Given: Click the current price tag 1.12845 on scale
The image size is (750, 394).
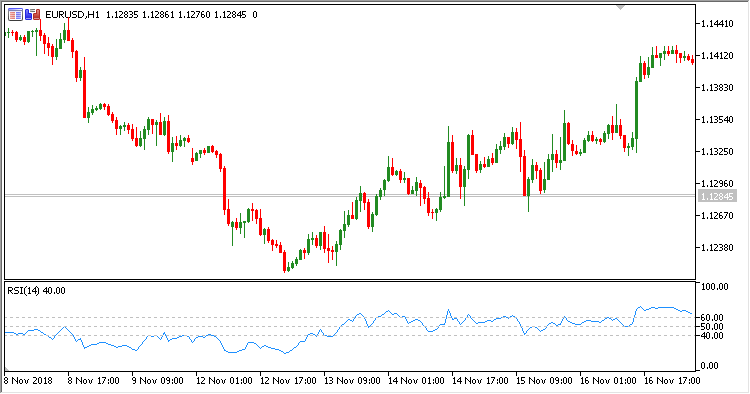Looking at the screenshot, I should 717,197.
